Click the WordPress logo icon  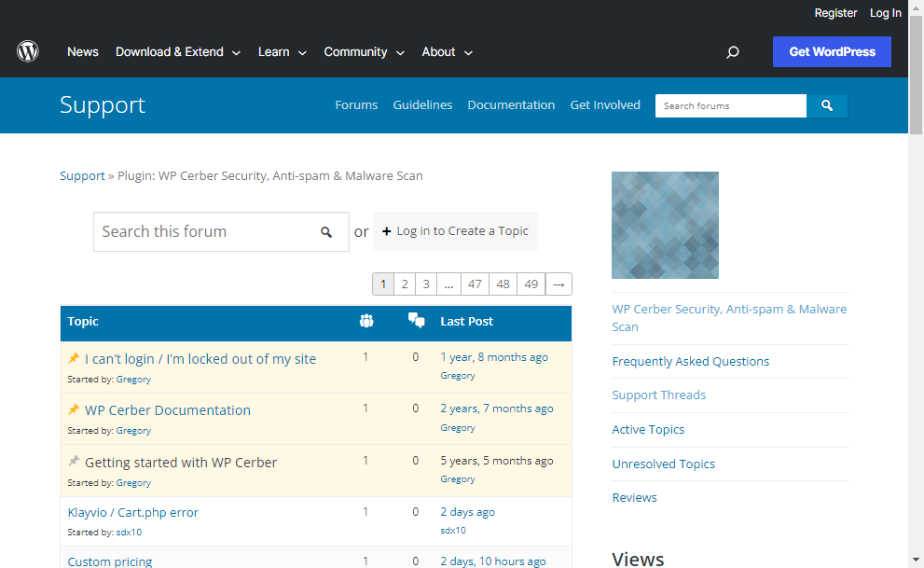(x=28, y=52)
